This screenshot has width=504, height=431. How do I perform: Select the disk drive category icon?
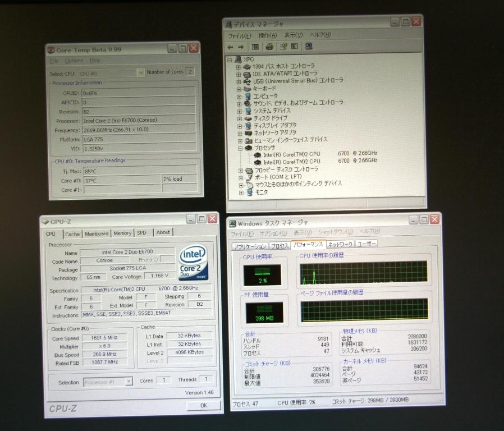(248, 118)
